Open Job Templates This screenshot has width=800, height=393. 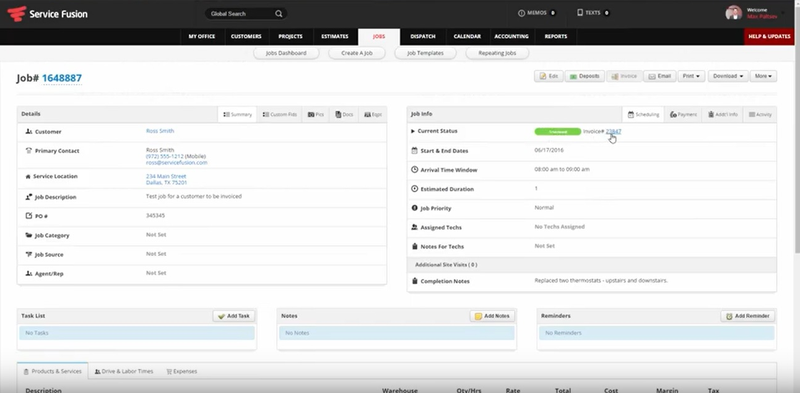click(425, 53)
